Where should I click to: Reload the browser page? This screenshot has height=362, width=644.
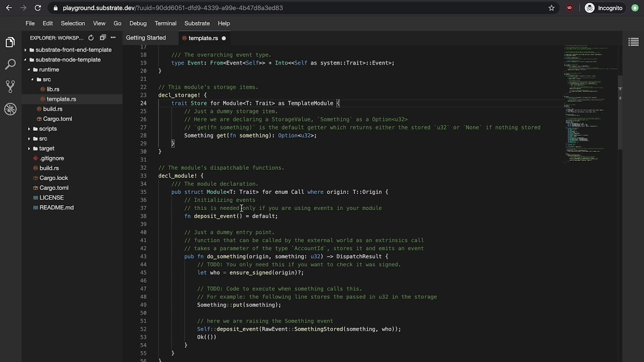point(38,8)
